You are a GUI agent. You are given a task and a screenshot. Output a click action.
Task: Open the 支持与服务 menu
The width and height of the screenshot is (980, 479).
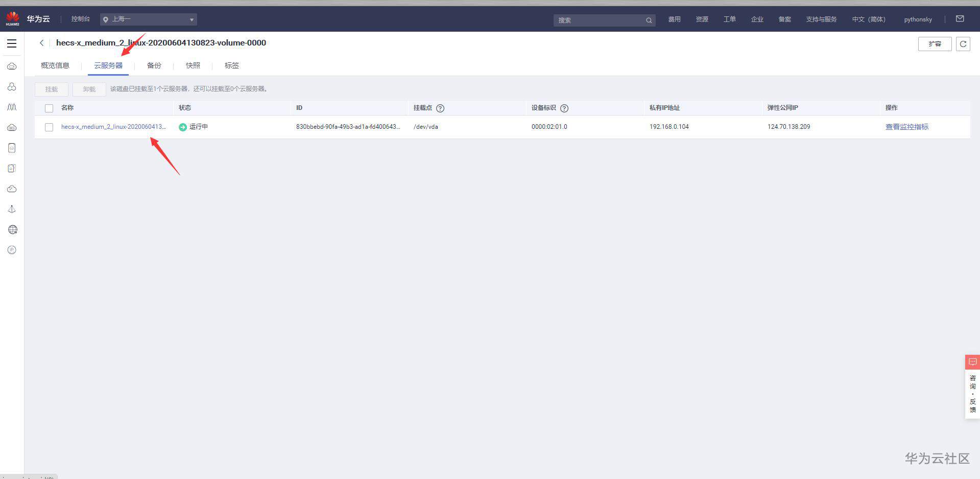[x=821, y=19]
